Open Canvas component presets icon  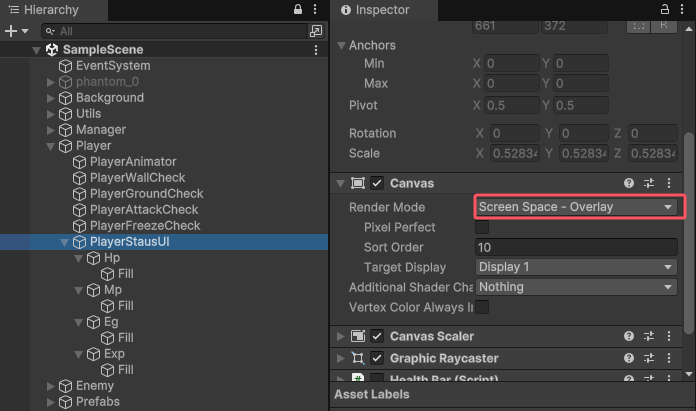(x=649, y=183)
